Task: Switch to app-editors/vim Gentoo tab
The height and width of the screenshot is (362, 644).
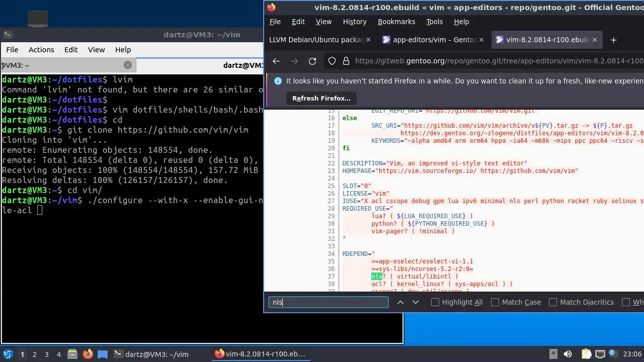Action: point(433,40)
